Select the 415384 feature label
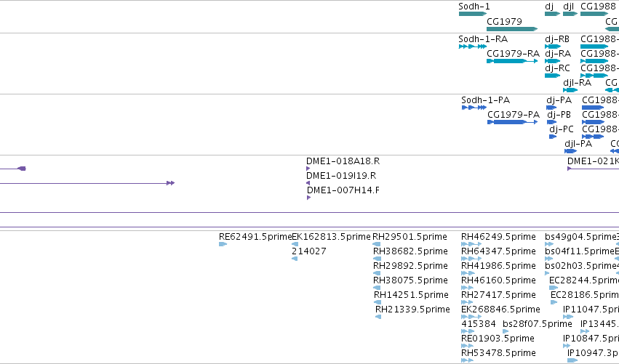619x364 pixels. pyautogui.click(x=479, y=324)
